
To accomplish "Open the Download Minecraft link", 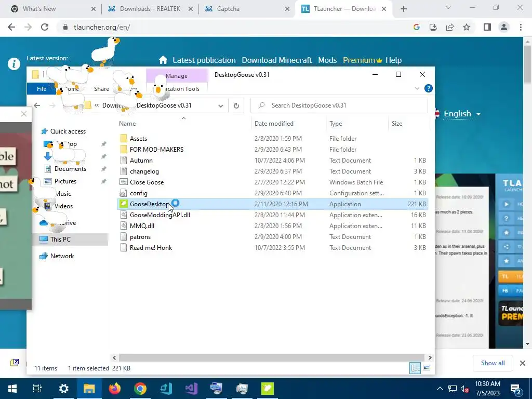I will tap(276, 60).
